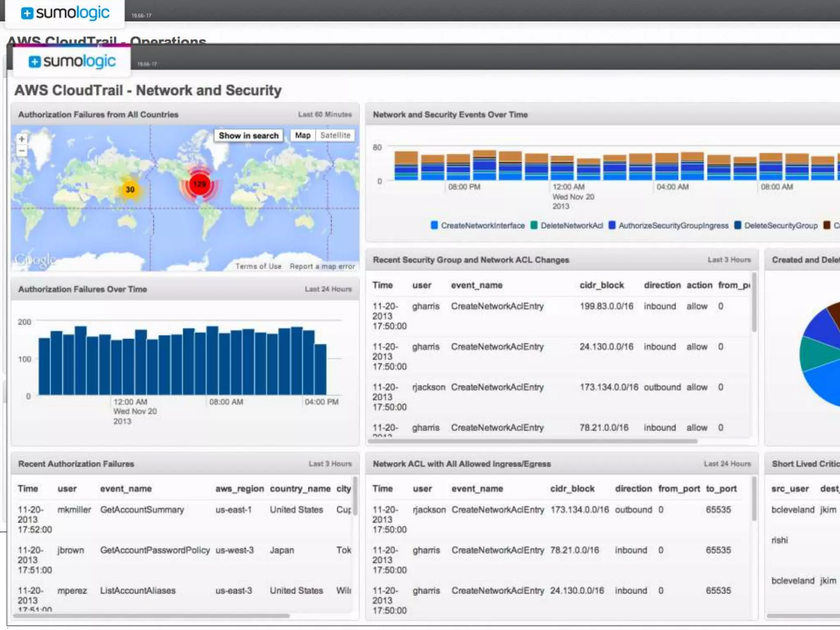
Task: Switch map to Satellite view
Action: (335, 135)
